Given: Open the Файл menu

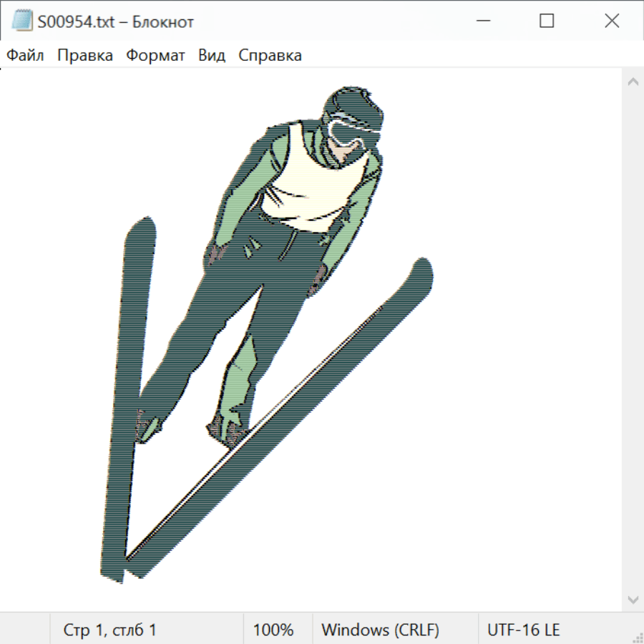Looking at the screenshot, I should pos(25,55).
